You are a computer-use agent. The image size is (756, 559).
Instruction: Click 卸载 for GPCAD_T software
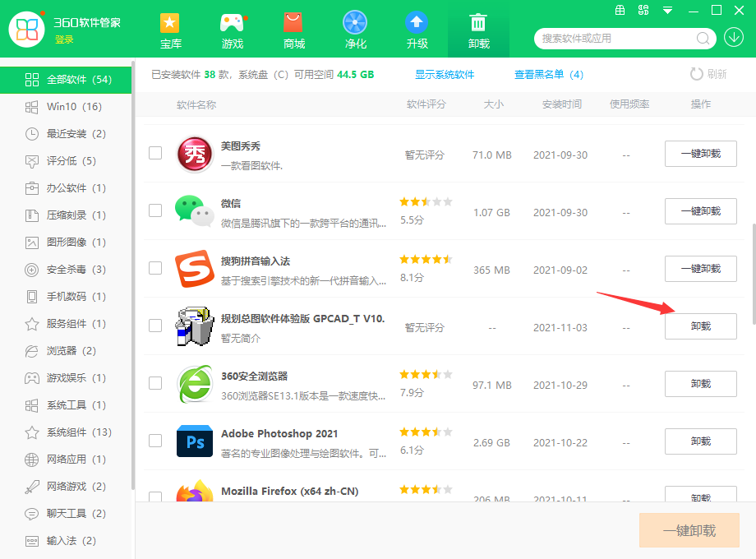701,326
